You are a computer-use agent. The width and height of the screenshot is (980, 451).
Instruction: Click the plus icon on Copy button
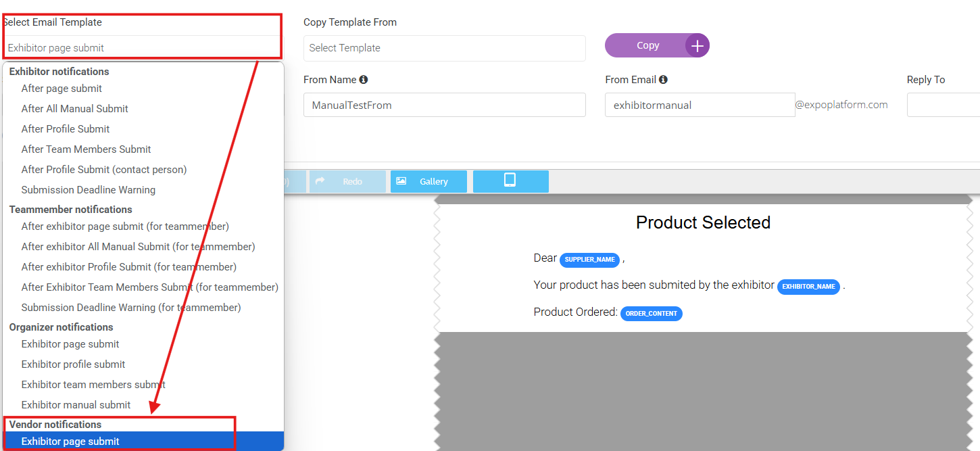[x=697, y=46]
